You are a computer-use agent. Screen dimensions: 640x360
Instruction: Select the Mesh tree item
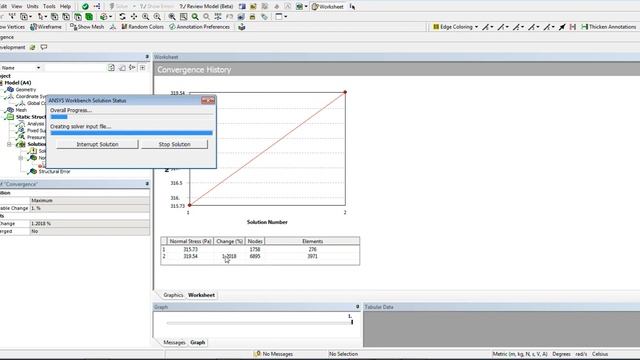21,110
